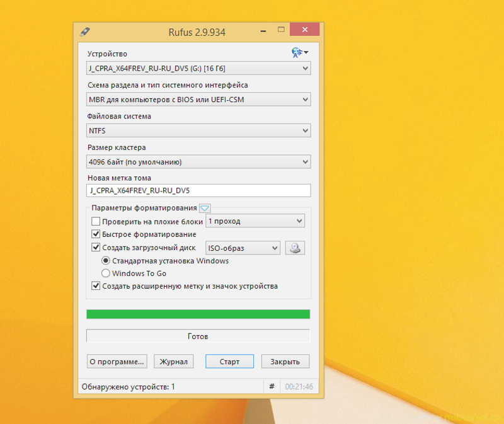Click the green progress bar
Screen dimensions: 504x424
point(198,314)
